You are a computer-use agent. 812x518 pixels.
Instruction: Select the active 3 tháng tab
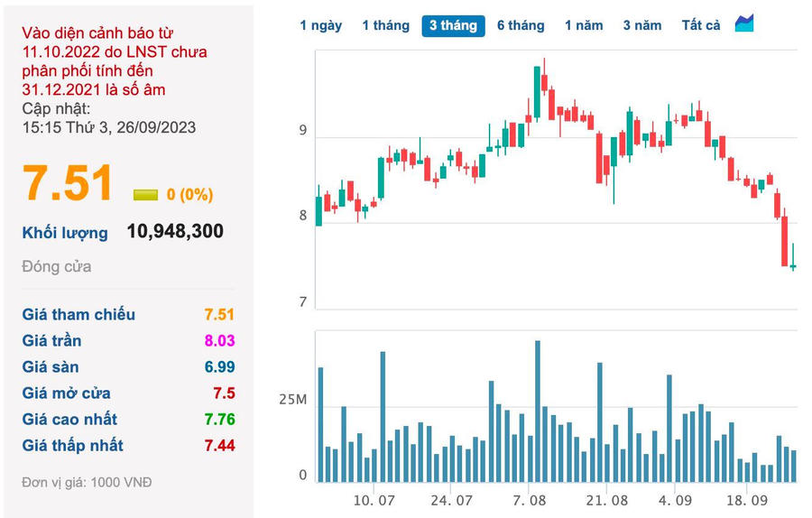click(x=453, y=25)
